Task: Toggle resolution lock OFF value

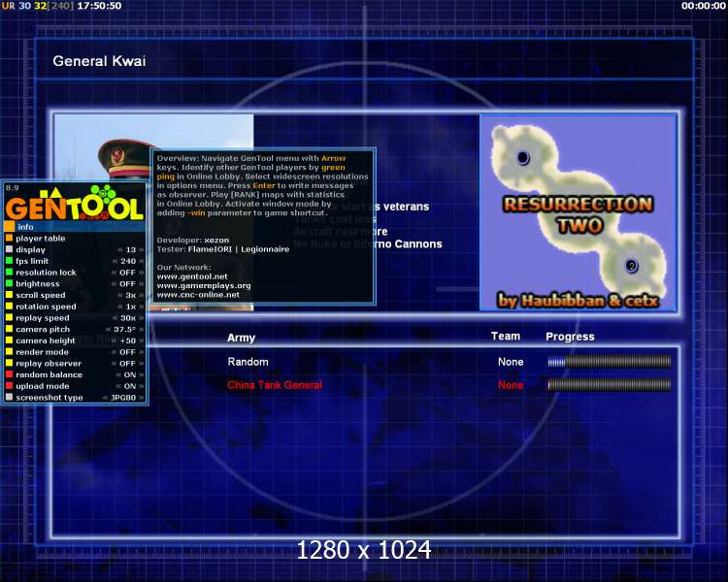Action: (x=128, y=273)
